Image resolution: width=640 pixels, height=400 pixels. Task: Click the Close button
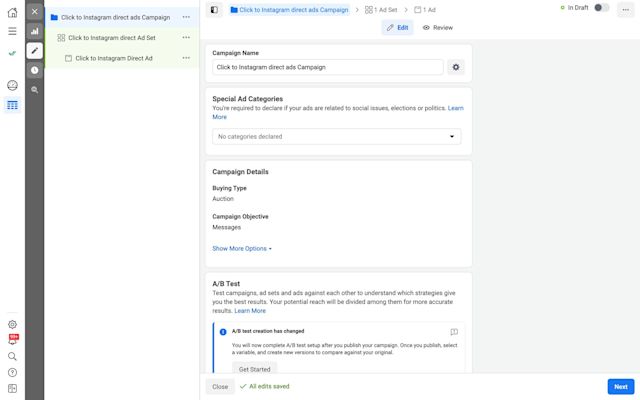(220, 387)
